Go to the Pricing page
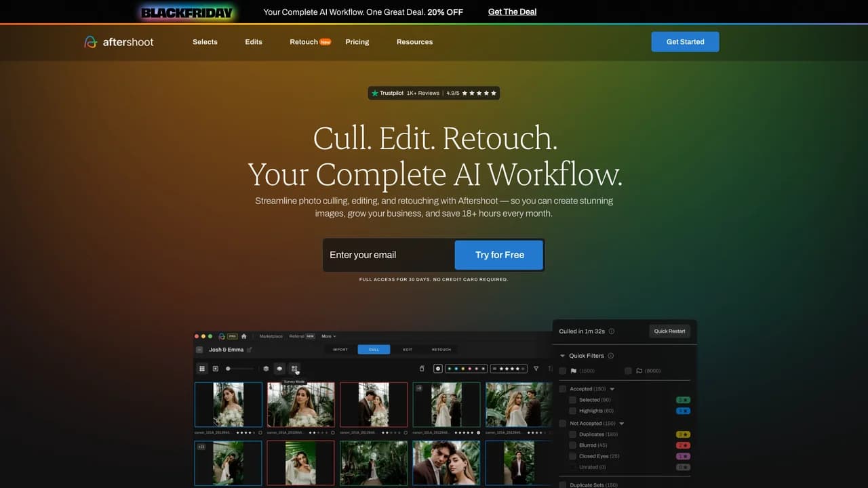This screenshot has width=868, height=488. [357, 42]
